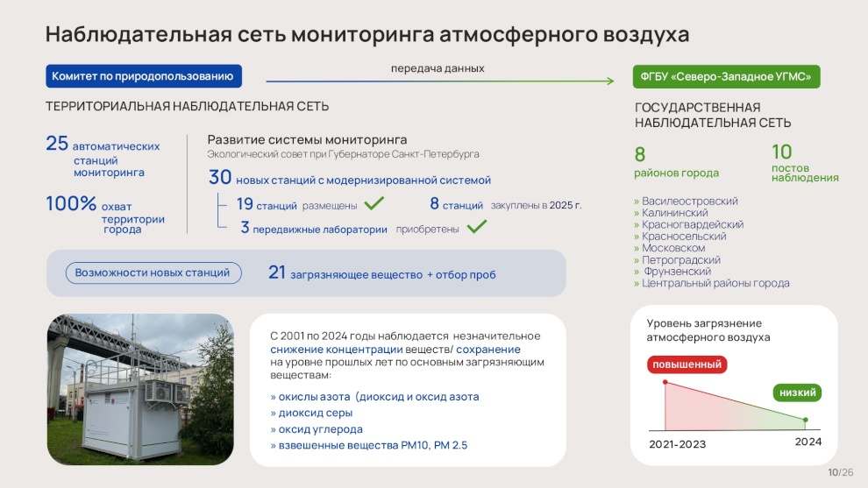Click the red data point on the pollution chart
The image size is (868, 488).
click(665, 382)
